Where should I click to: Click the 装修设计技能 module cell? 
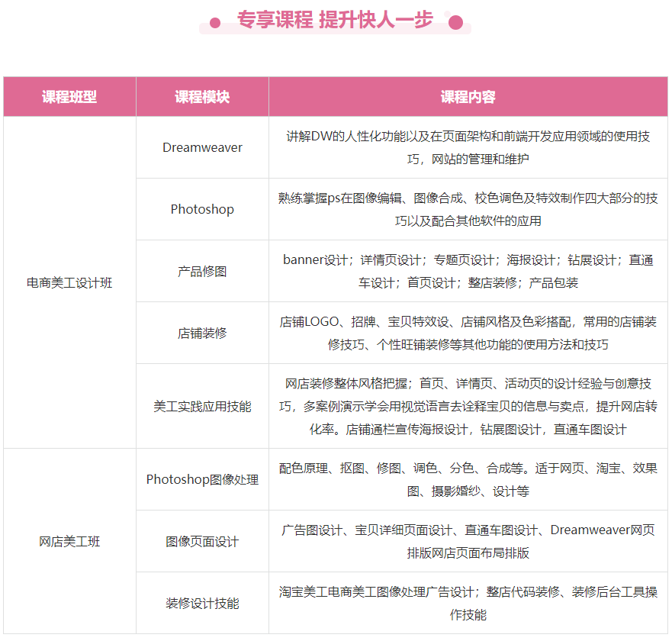tap(202, 603)
